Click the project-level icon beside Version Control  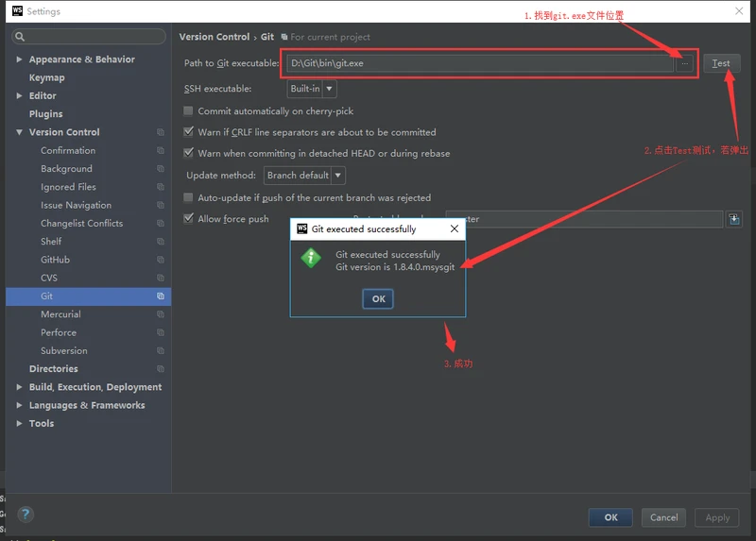[x=161, y=132]
